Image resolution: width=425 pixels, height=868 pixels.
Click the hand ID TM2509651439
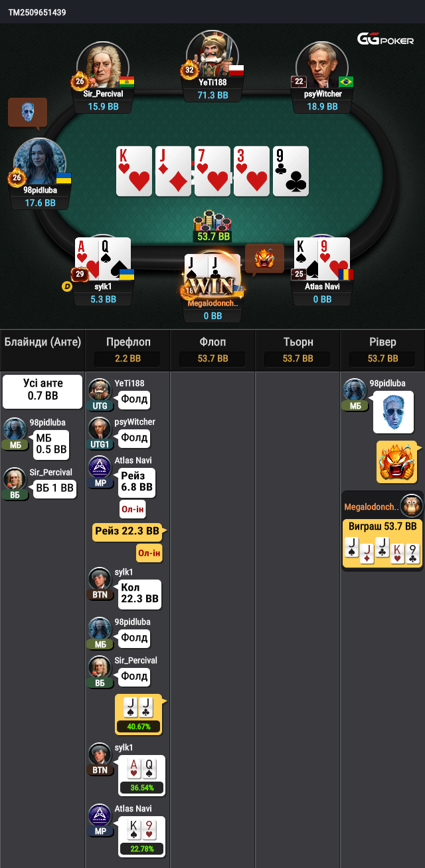(x=37, y=12)
